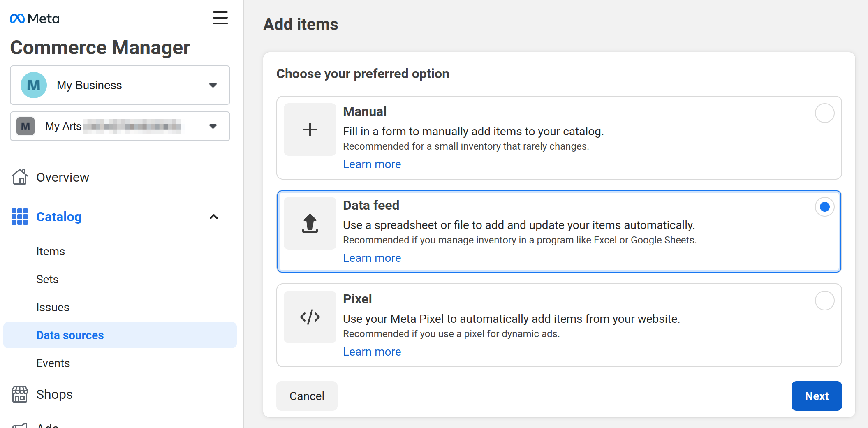Click 'Recommended for a small inventory' text
Image resolution: width=868 pixels, height=428 pixels.
point(466,146)
